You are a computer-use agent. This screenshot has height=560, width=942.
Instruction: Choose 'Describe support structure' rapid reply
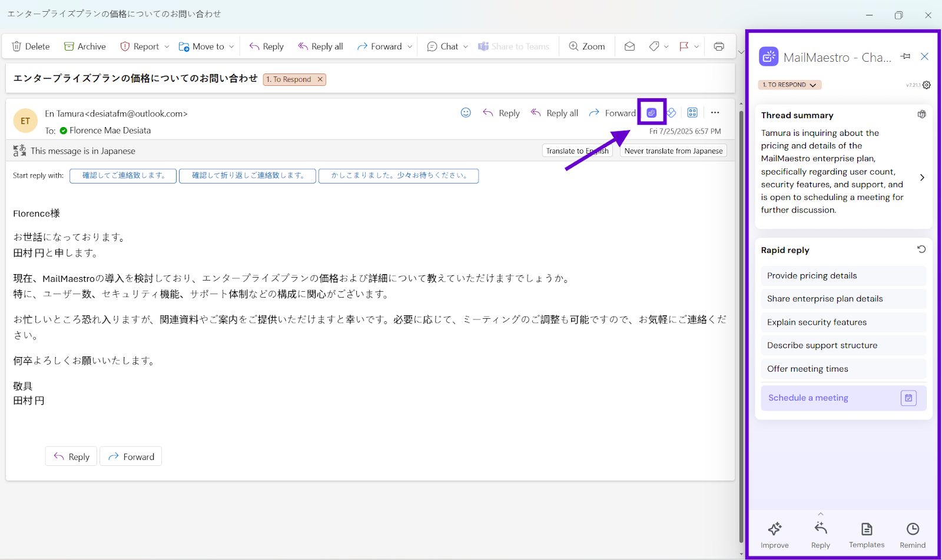[843, 345]
